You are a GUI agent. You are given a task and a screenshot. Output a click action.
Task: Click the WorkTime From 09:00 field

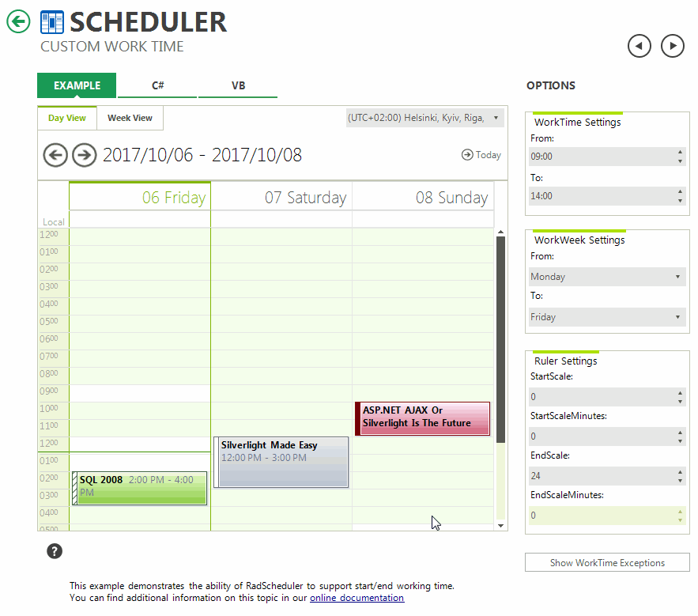point(601,157)
